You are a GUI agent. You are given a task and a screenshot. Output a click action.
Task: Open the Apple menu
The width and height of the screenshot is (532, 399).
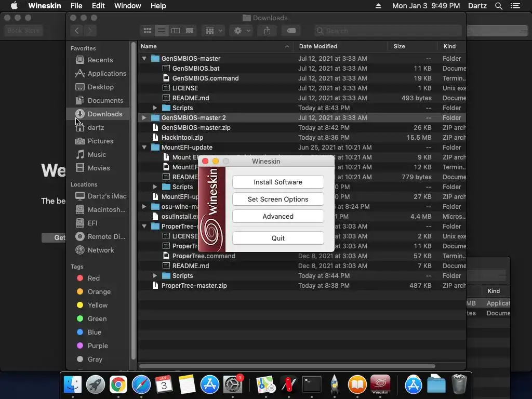[x=14, y=6]
